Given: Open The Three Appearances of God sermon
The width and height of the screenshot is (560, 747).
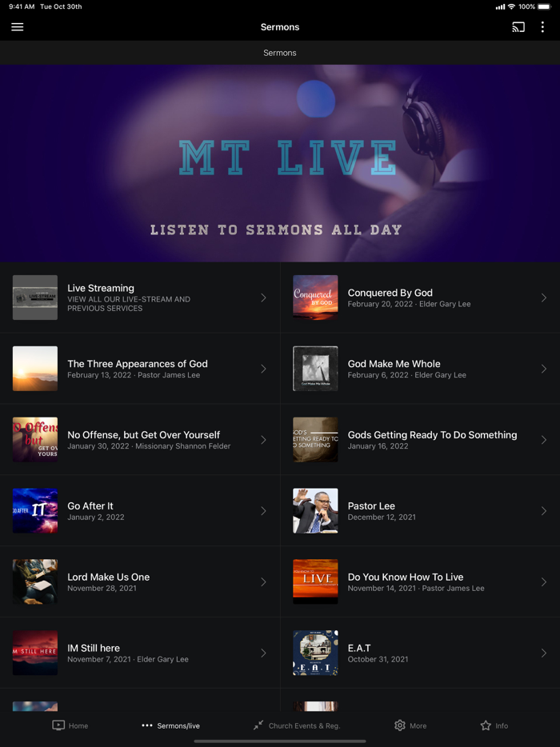Looking at the screenshot, I should (x=140, y=369).
